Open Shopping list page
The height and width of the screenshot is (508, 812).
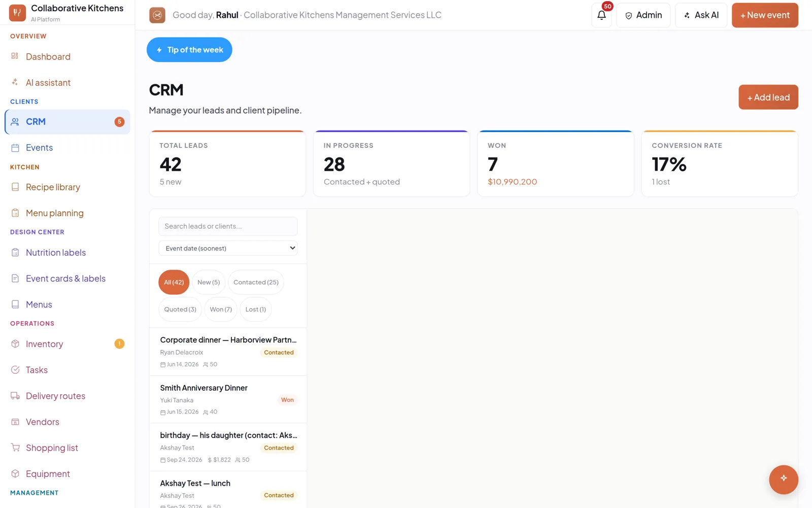tap(67, 448)
